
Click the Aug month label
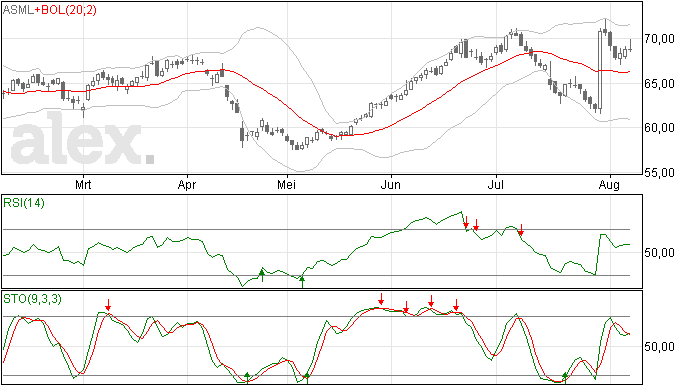tap(609, 185)
